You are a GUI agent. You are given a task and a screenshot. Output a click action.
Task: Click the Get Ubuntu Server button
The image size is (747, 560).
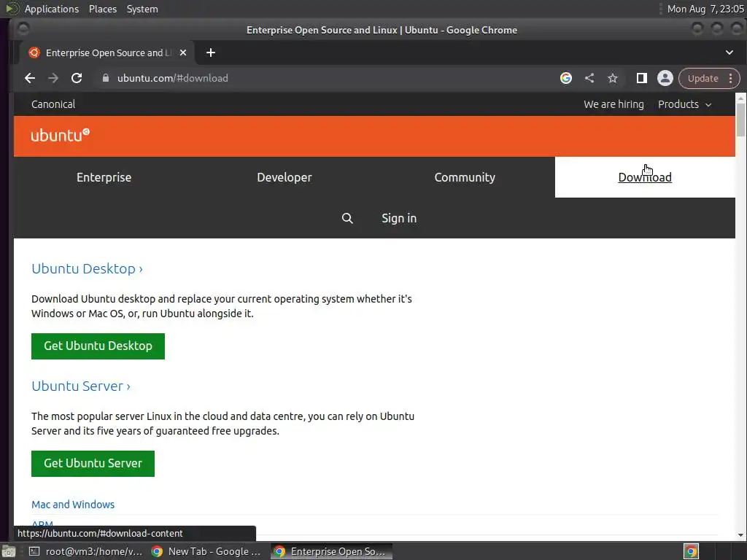93,463
